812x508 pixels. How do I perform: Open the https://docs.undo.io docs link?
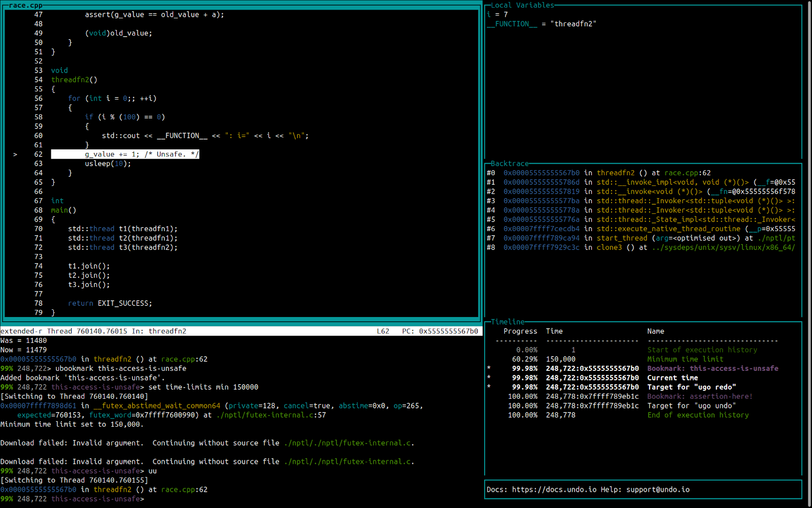554,490
